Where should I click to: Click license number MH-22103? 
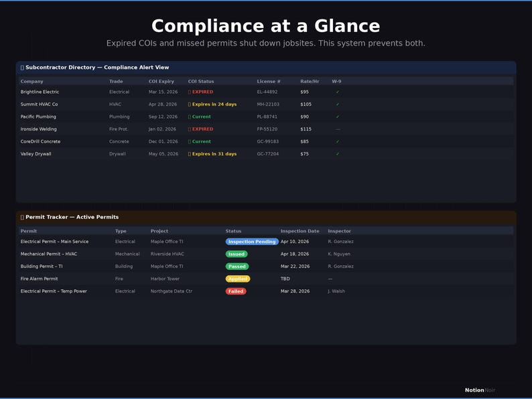click(268, 104)
